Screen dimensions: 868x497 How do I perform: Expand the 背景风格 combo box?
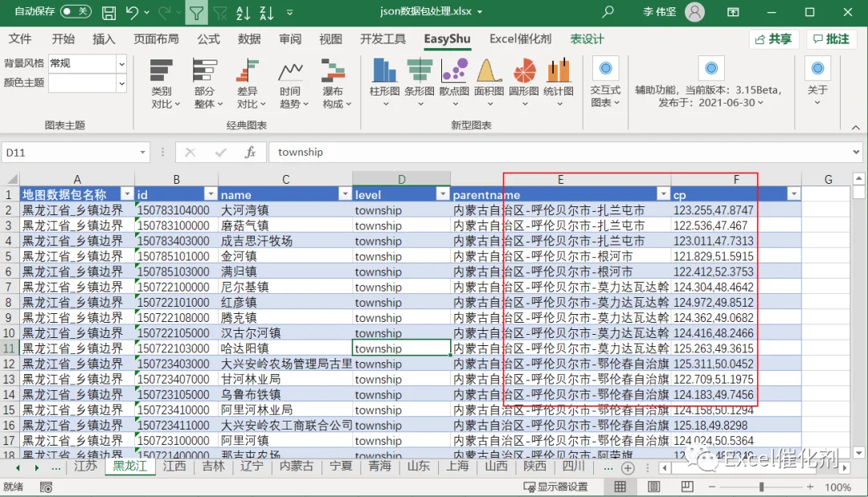pos(122,63)
